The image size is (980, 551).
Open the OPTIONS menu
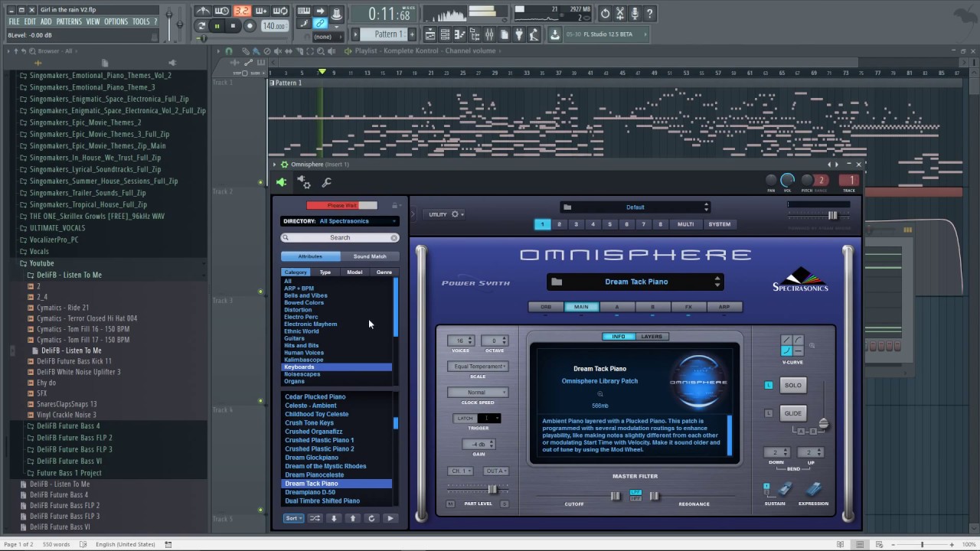[x=116, y=21]
